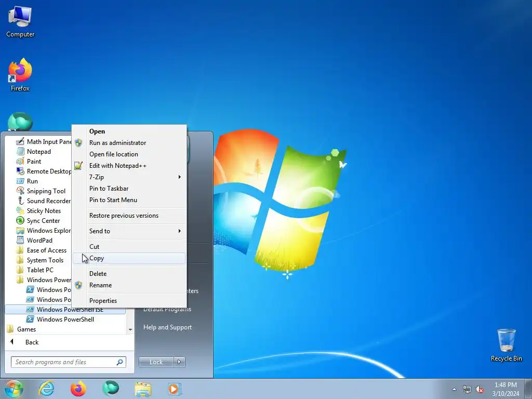The height and width of the screenshot is (399, 532).
Task: Open Help and Support link
Action: click(167, 327)
